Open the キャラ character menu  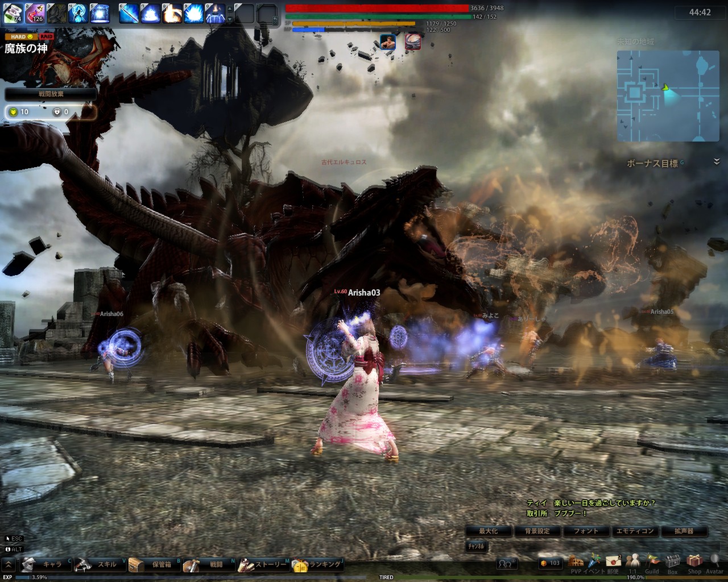45,564
